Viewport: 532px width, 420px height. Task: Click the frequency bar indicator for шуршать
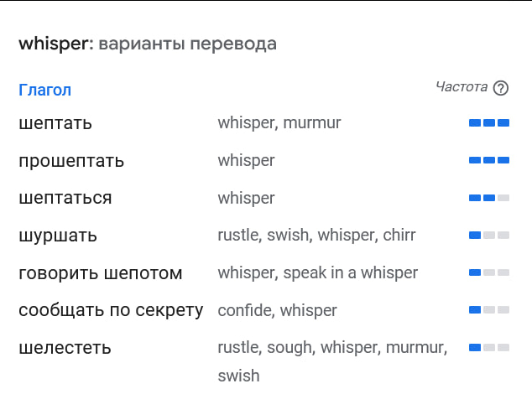pos(489,235)
